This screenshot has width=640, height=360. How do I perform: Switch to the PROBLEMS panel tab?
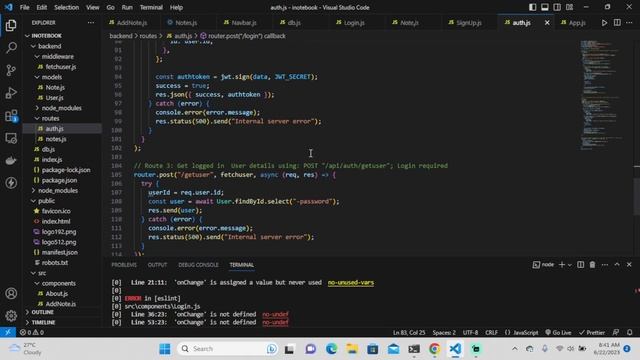[124, 265]
